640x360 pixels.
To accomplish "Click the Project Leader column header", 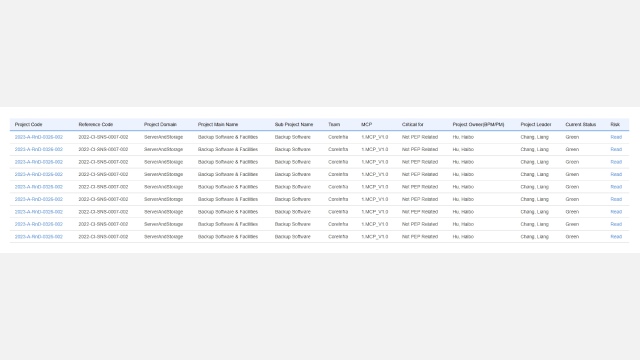I will (536, 124).
